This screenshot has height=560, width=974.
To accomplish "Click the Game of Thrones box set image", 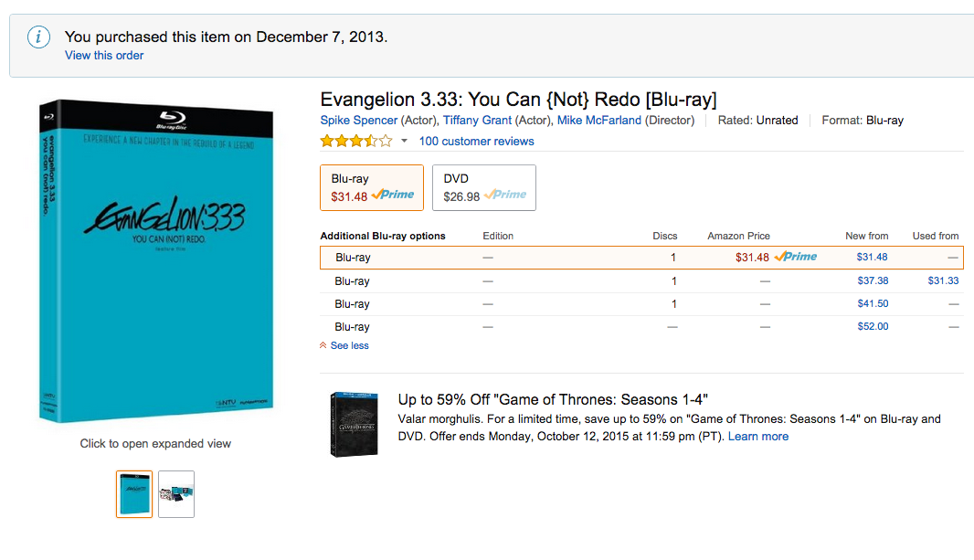I will (x=355, y=425).
